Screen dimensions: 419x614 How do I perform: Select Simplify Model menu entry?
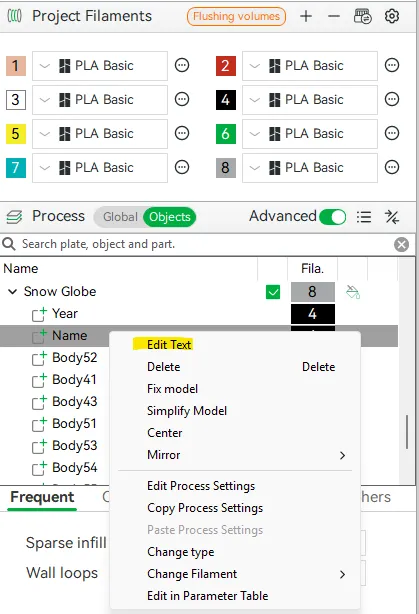coord(235,411)
